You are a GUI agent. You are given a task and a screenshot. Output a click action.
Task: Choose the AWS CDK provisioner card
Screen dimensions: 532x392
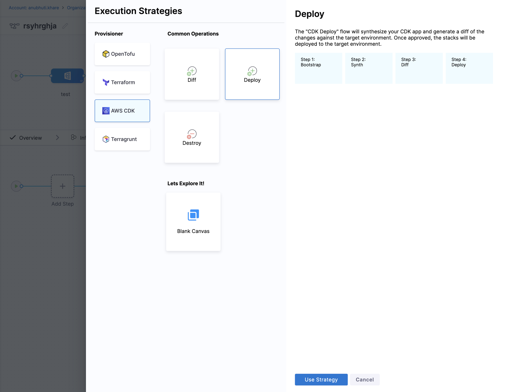click(x=122, y=111)
